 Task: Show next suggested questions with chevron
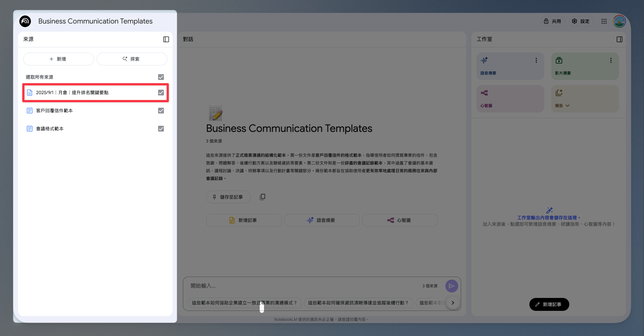(x=453, y=303)
